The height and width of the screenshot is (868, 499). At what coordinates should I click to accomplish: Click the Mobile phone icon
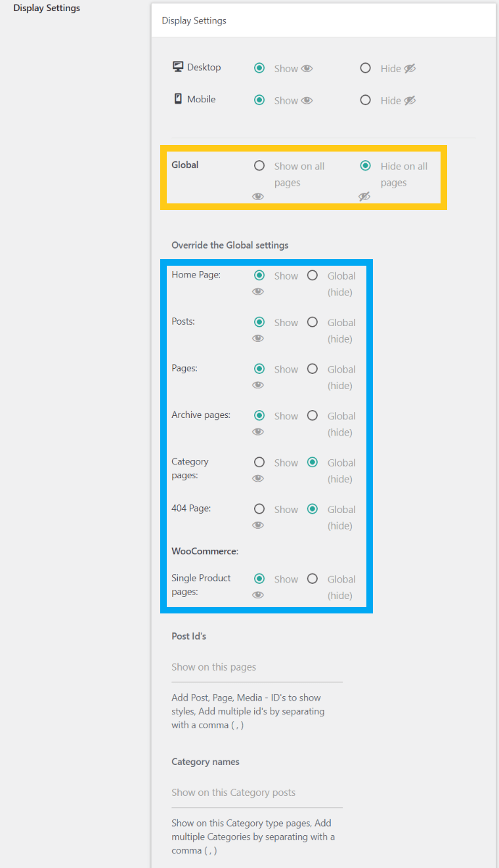(177, 99)
